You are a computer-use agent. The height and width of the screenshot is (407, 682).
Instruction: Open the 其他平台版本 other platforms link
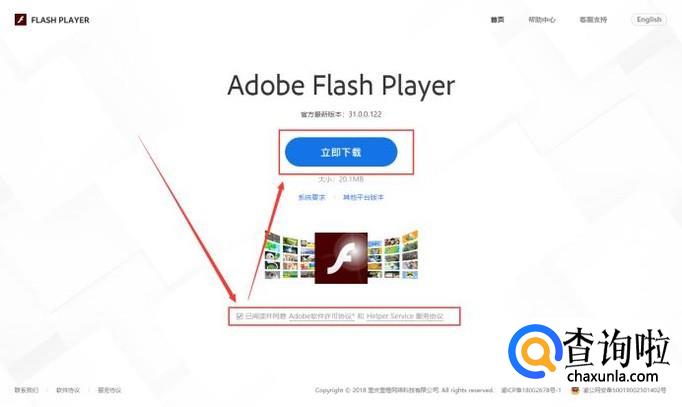(x=363, y=197)
